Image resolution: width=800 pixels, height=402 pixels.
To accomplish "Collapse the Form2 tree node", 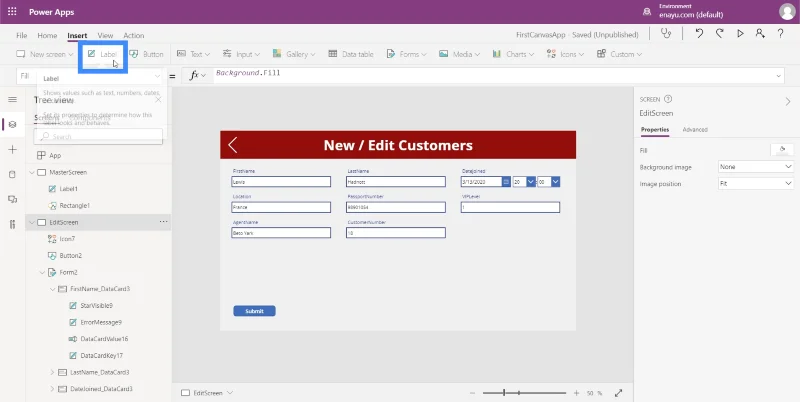I will [x=42, y=272].
